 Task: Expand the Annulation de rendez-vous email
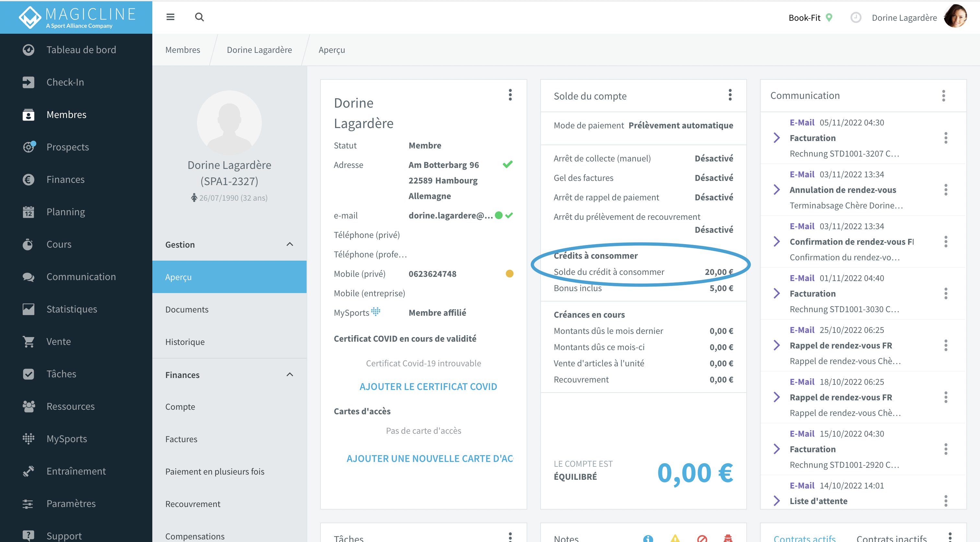click(777, 190)
